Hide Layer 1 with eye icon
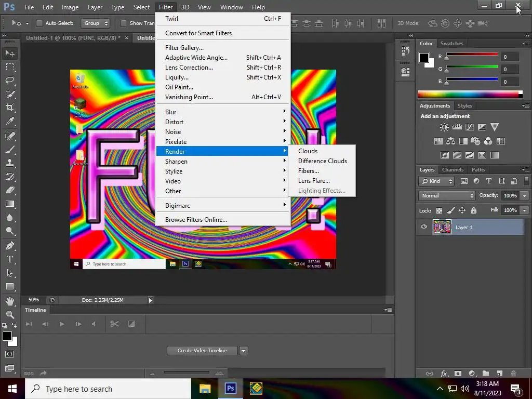 coord(424,227)
